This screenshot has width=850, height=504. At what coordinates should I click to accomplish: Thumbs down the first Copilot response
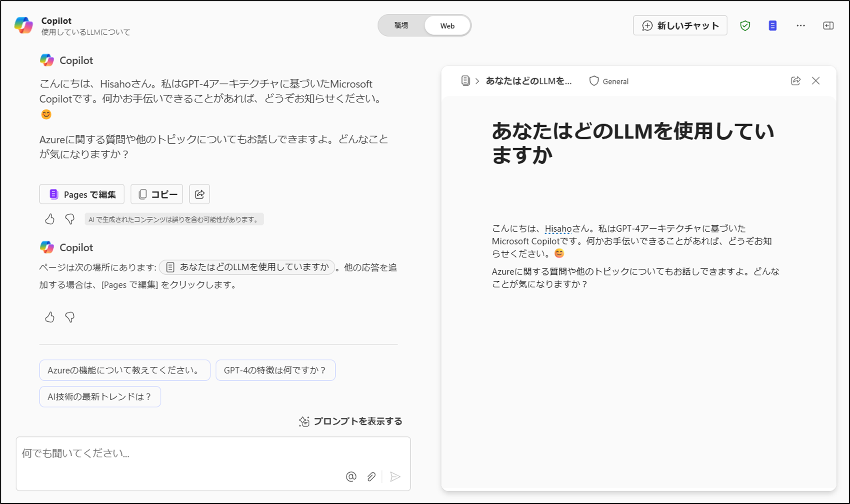coord(70,219)
